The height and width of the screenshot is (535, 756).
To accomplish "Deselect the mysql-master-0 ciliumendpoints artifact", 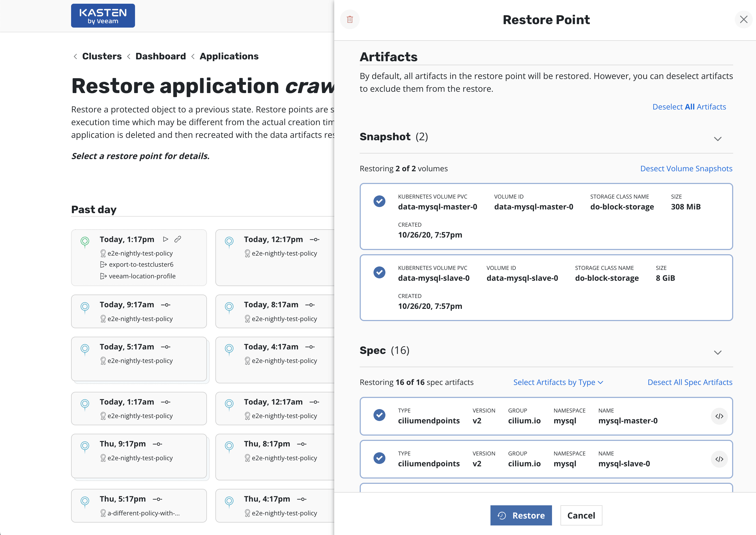I will click(379, 415).
